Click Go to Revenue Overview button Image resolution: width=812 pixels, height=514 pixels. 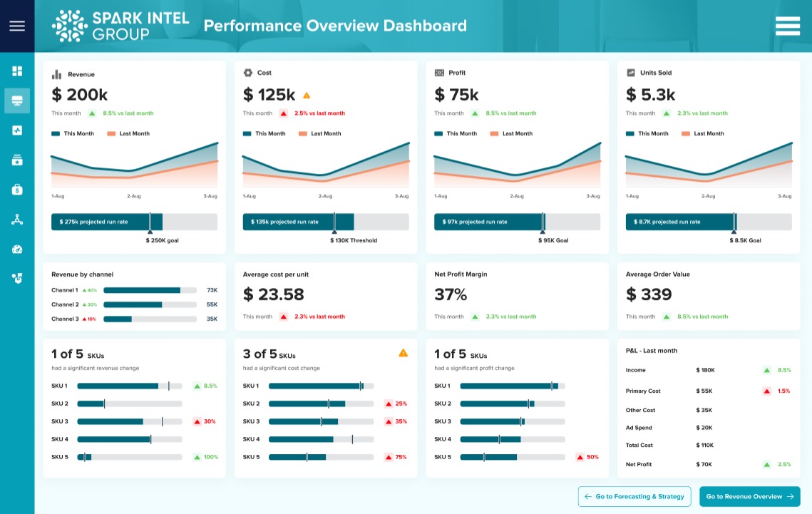pos(749,496)
